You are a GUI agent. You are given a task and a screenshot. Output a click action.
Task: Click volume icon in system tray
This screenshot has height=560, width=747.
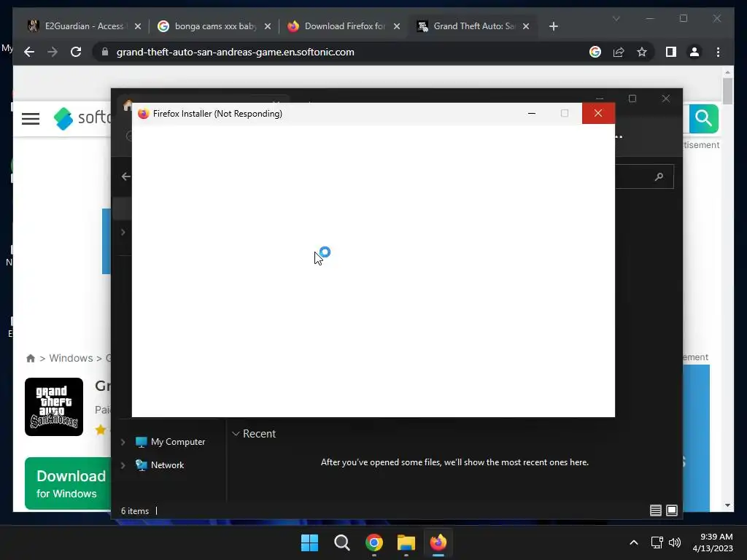pyautogui.click(x=675, y=542)
